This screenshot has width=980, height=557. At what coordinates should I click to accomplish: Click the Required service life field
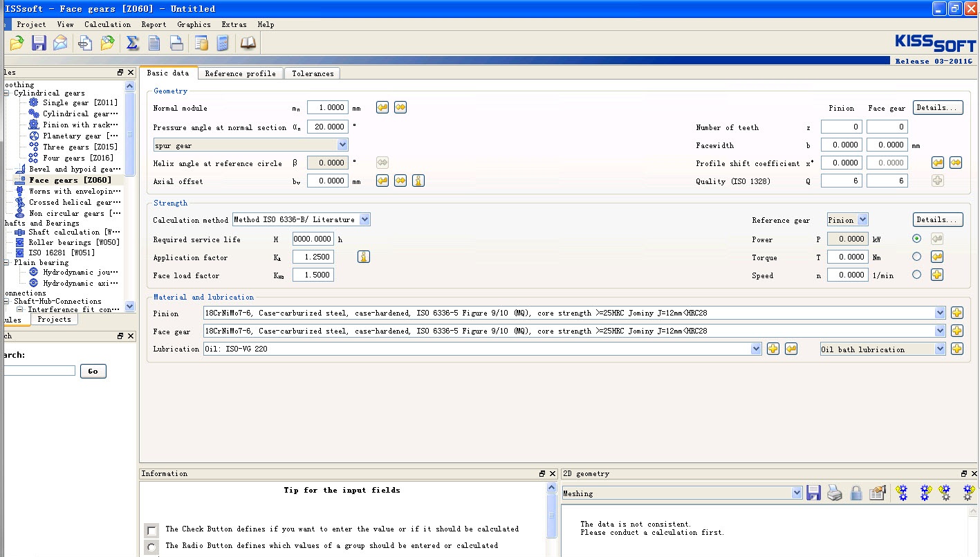(x=313, y=239)
